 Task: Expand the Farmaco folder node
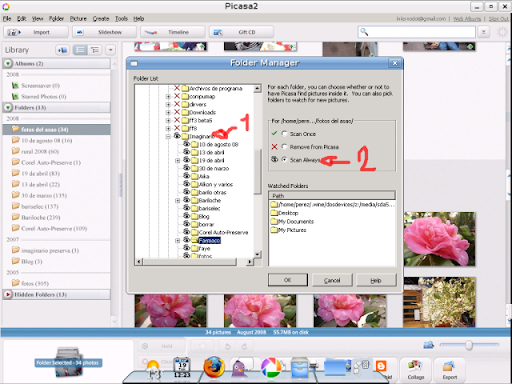pyautogui.click(x=178, y=240)
